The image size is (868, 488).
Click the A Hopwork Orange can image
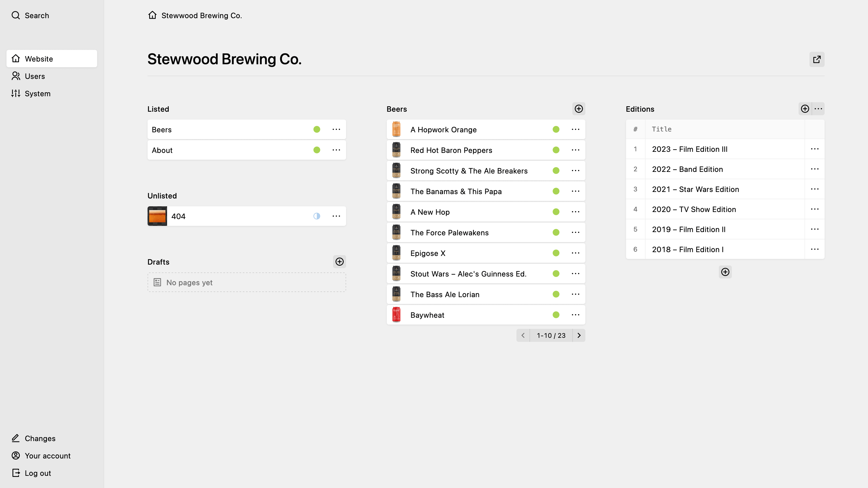[396, 129]
